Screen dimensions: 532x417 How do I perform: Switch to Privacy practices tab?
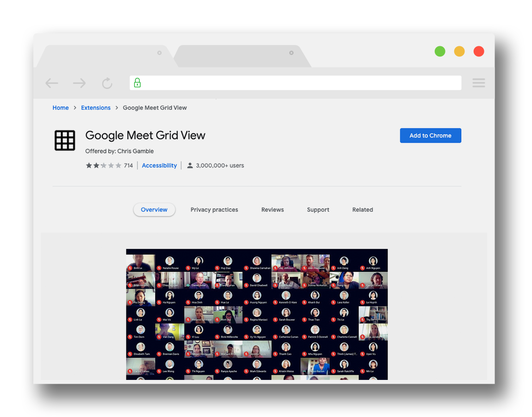click(x=214, y=210)
